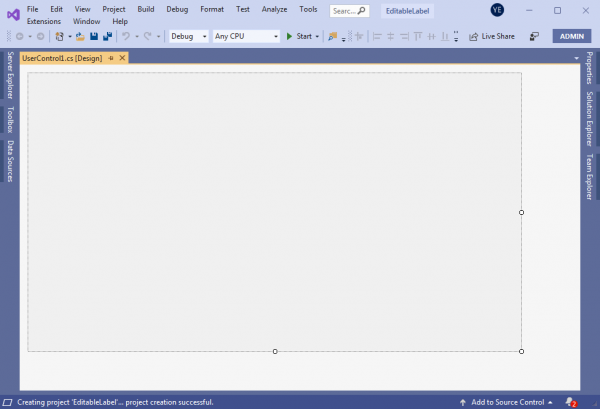Open the Format menu

coord(211,9)
